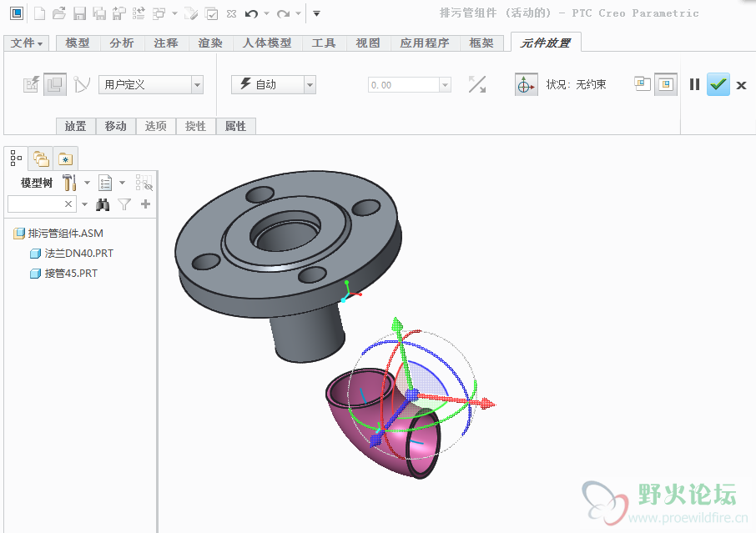This screenshot has height=533, width=756.
Task: Read the 状况: 无约束 status text
Action: (x=576, y=85)
